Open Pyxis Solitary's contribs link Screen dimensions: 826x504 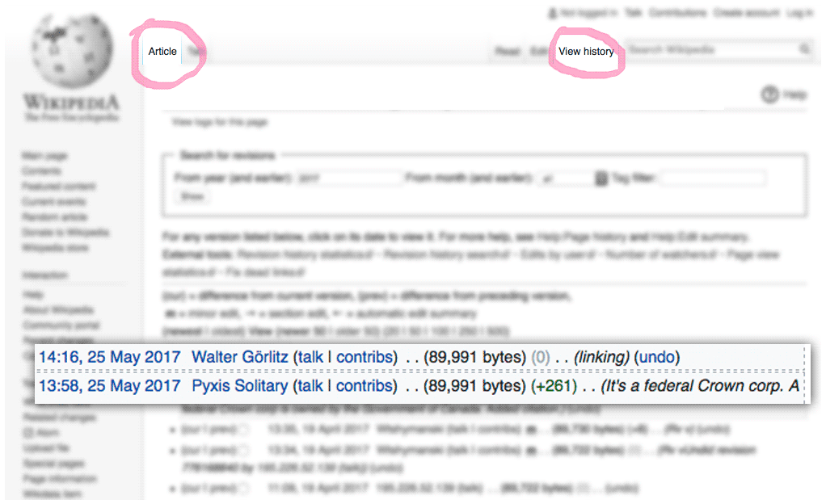pyautogui.click(x=366, y=386)
